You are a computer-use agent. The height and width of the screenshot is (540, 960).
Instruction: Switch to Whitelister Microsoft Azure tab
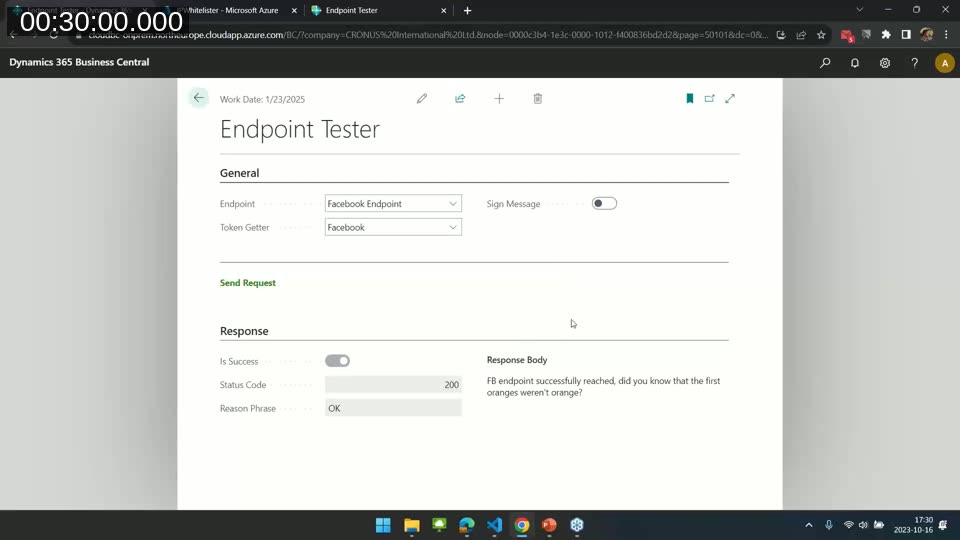(230, 10)
